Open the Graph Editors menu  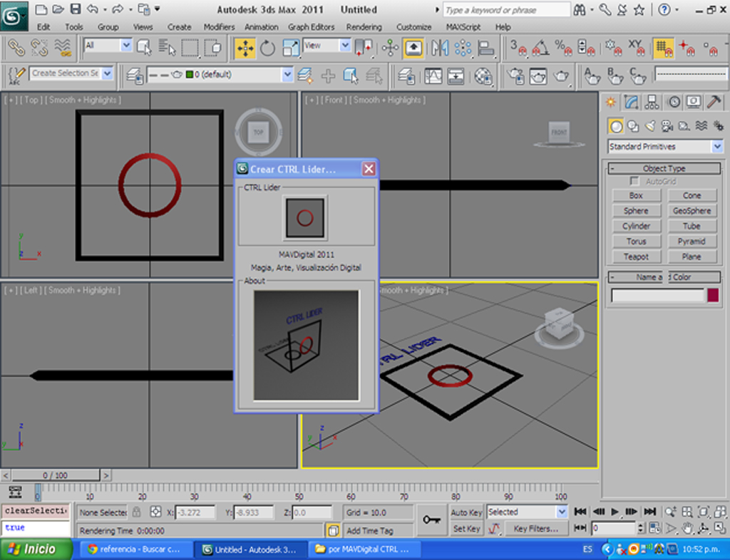pyautogui.click(x=312, y=27)
